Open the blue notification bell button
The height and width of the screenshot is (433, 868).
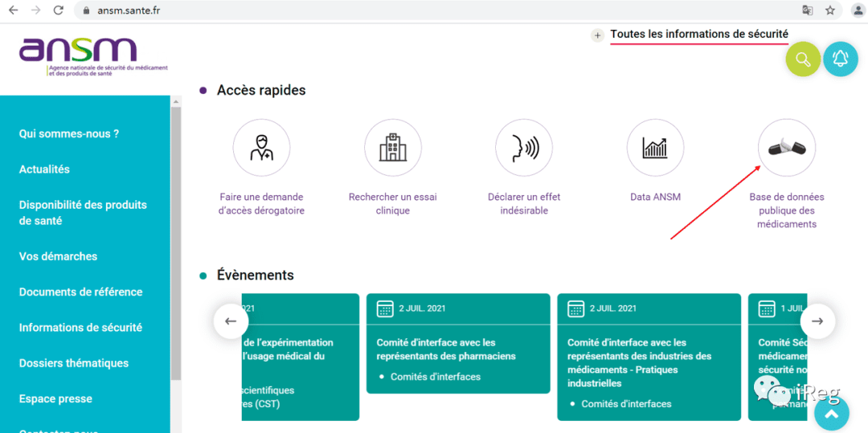click(841, 59)
